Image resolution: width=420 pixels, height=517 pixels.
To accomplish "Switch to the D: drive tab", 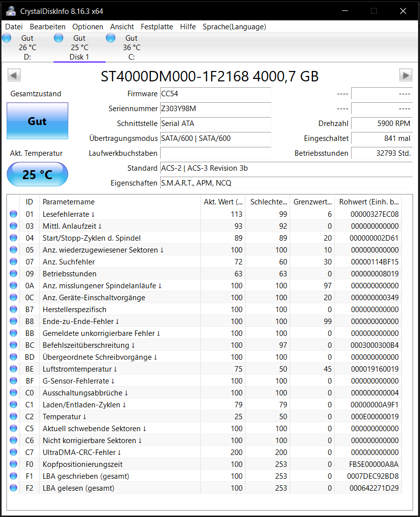I will point(27,48).
